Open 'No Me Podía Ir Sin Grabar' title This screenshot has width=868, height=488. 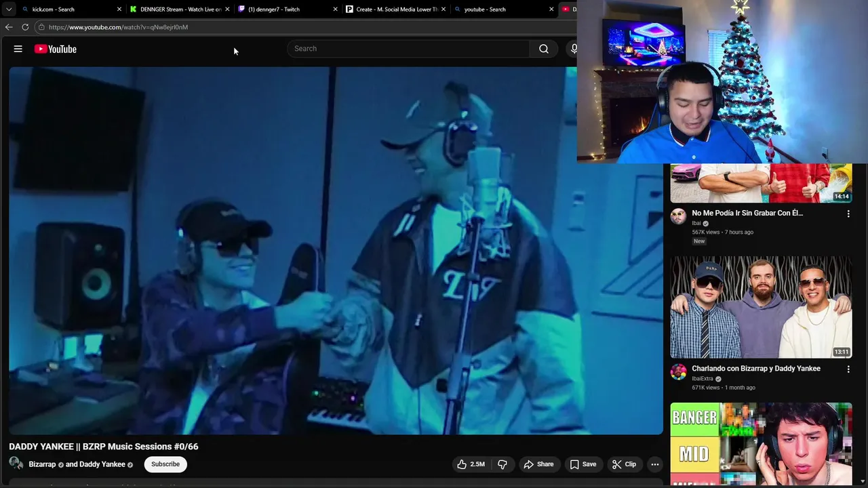click(x=747, y=213)
